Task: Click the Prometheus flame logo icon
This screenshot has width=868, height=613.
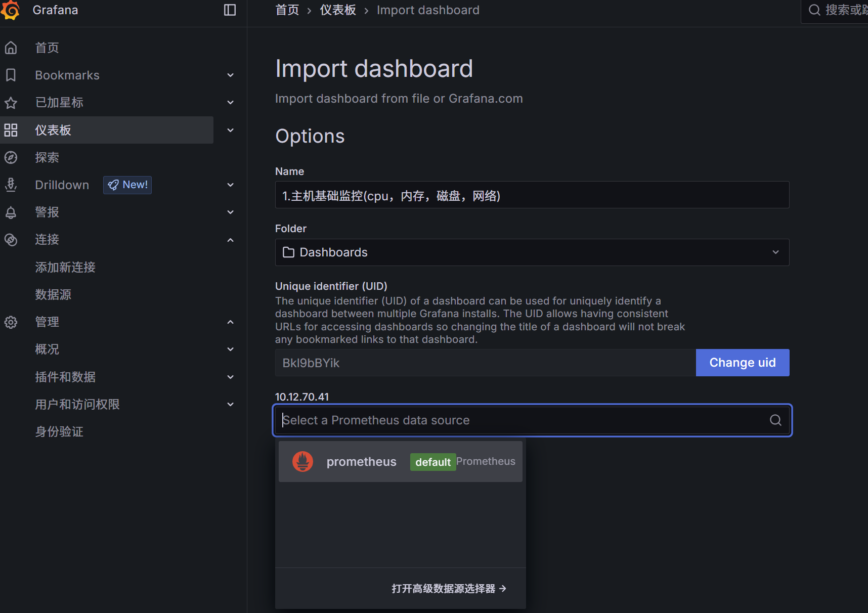Action: [x=302, y=461]
